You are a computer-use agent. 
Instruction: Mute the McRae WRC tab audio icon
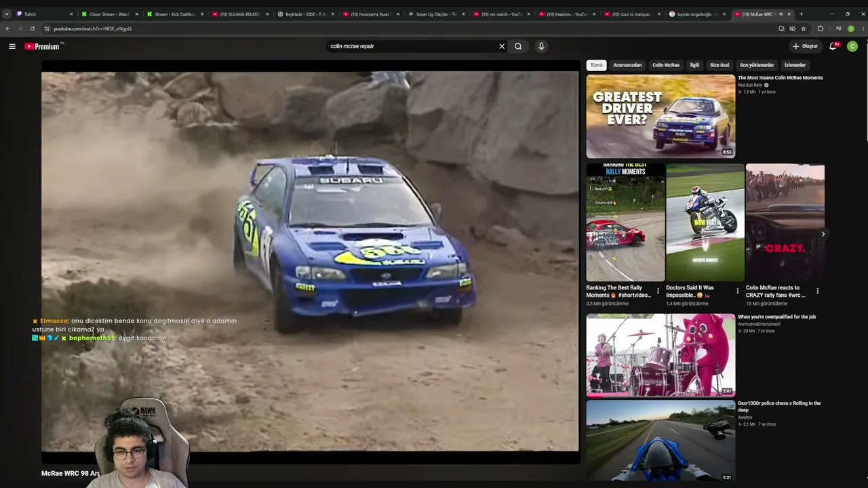point(781,14)
